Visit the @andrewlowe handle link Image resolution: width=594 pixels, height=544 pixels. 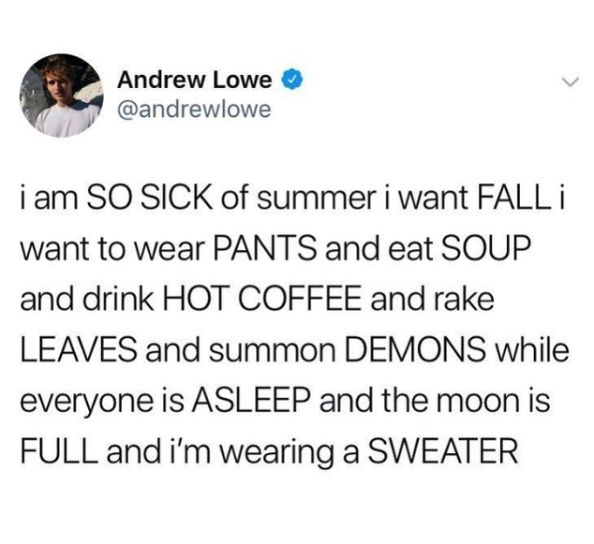[195, 109]
